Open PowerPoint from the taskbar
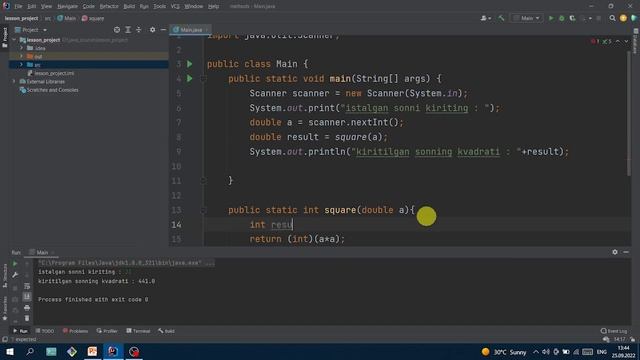 click(x=92, y=351)
